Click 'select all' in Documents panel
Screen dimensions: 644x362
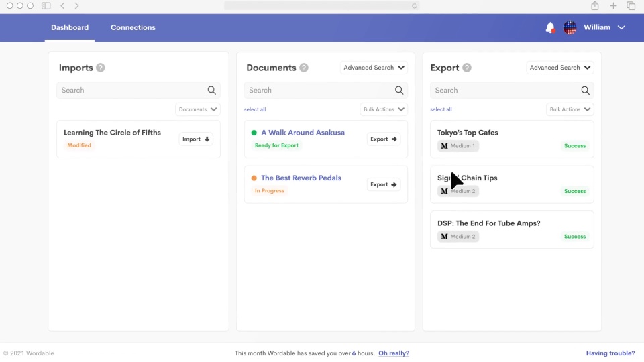255,109
